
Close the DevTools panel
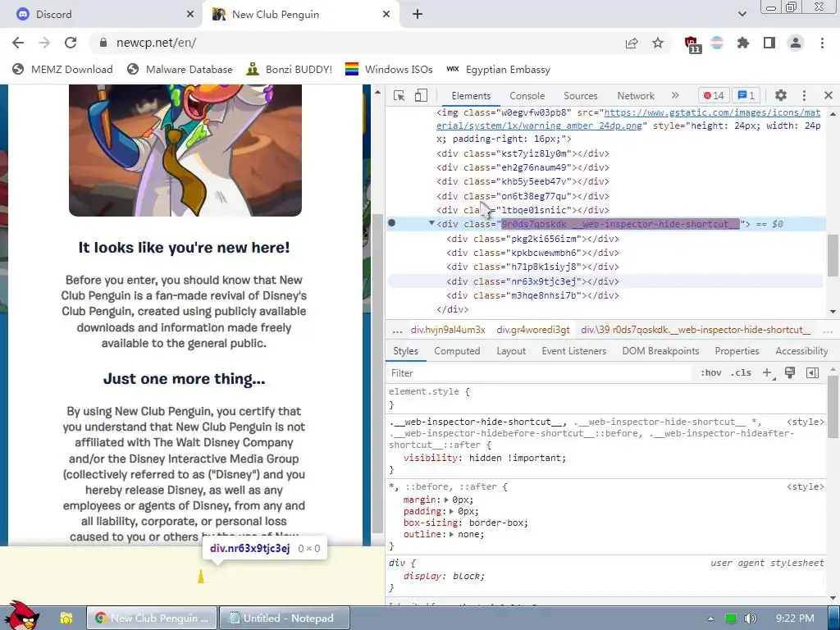[x=829, y=95]
